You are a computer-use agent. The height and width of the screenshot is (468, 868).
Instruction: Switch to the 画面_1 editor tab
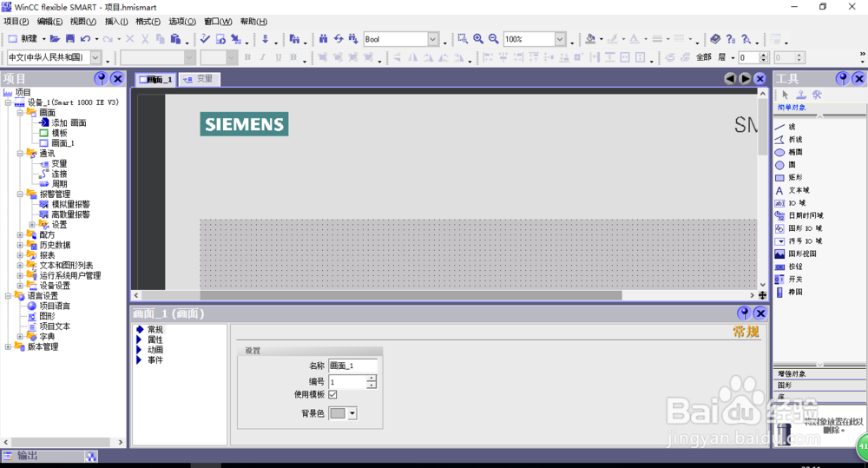point(156,80)
